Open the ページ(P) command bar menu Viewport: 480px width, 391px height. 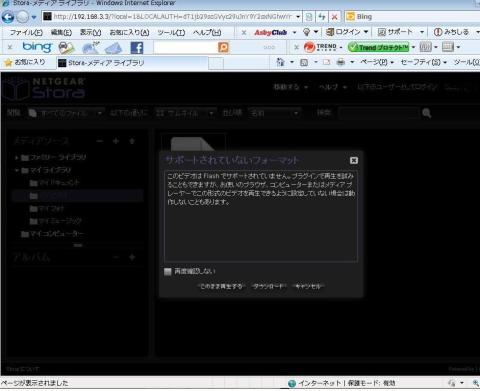[377, 62]
